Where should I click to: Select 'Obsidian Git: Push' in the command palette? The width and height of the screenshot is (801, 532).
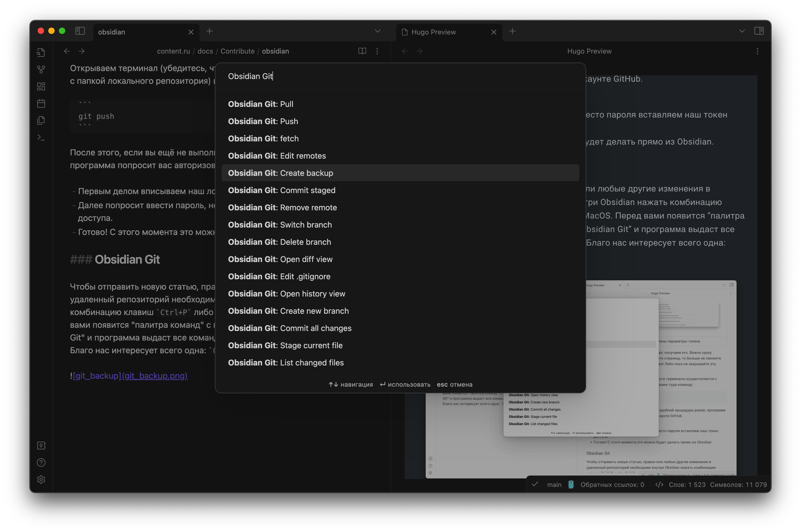pos(263,121)
